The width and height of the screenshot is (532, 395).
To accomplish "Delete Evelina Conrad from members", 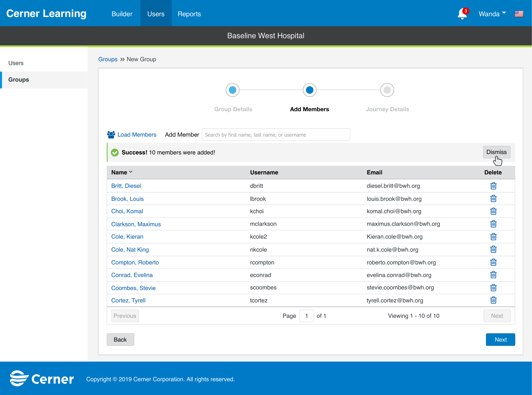I will [x=493, y=275].
